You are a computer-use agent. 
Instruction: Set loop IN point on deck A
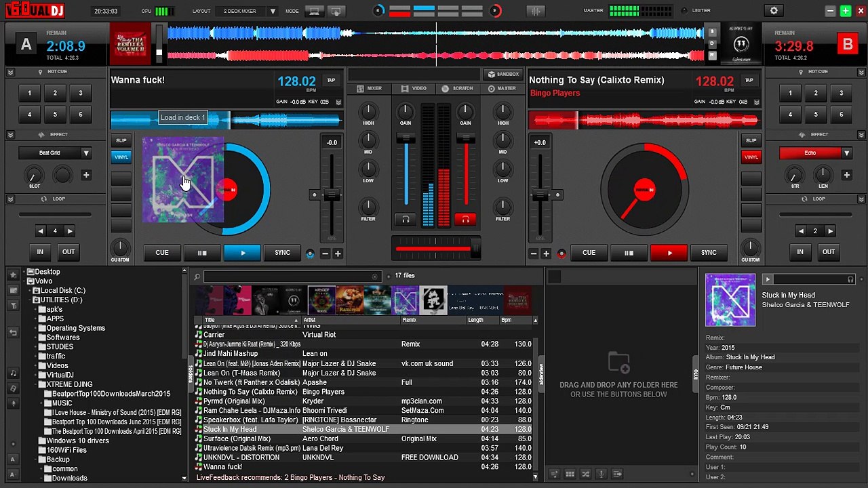40,252
